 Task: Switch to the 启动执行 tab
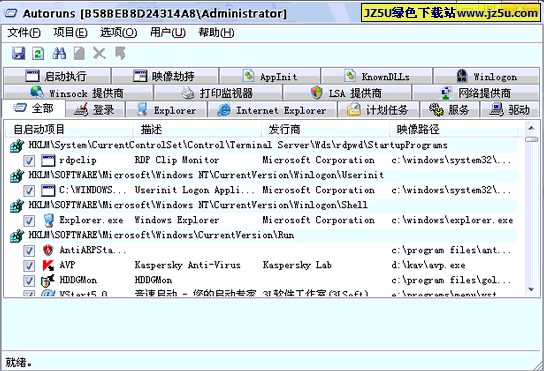click(x=57, y=76)
